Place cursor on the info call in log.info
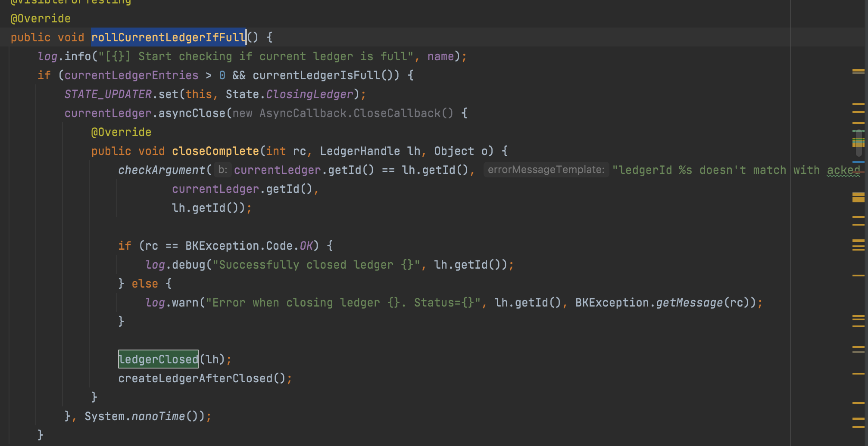 [78, 56]
